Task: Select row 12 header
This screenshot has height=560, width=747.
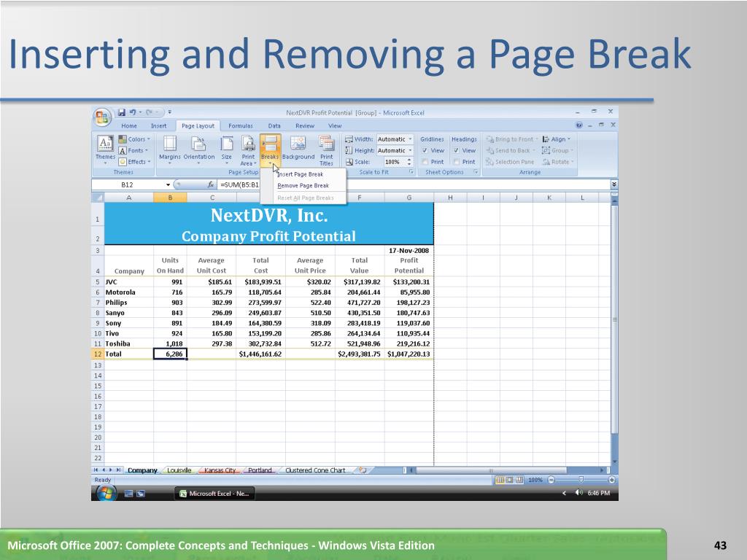Action: 98,354
